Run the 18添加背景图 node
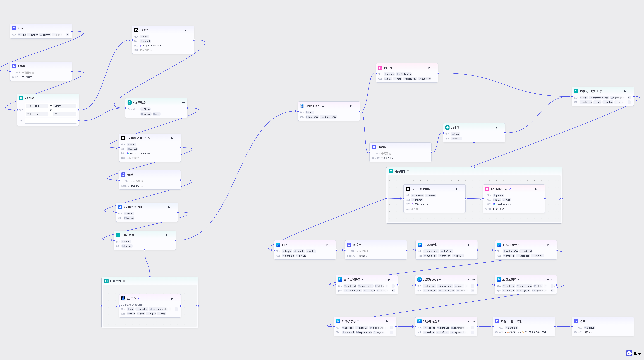644x360 pixels. pyautogui.click(x=389, y=280)
